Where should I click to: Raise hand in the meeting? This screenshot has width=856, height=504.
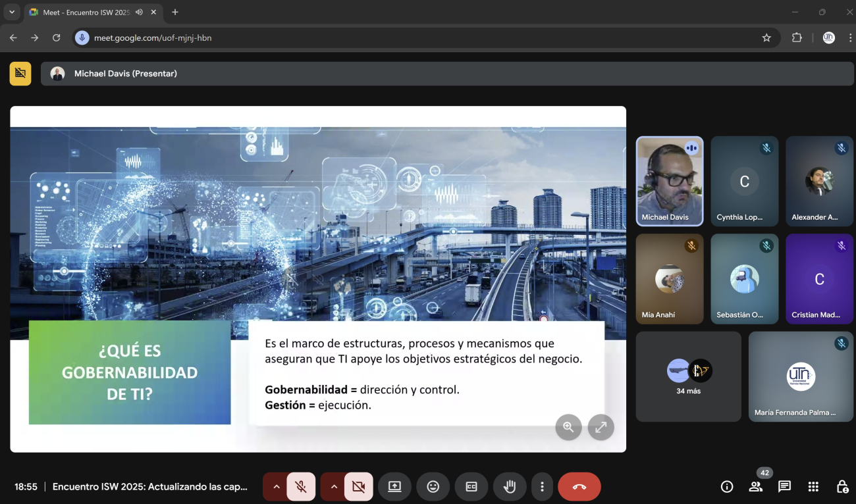pyautogui.click(x=510, y=487)
